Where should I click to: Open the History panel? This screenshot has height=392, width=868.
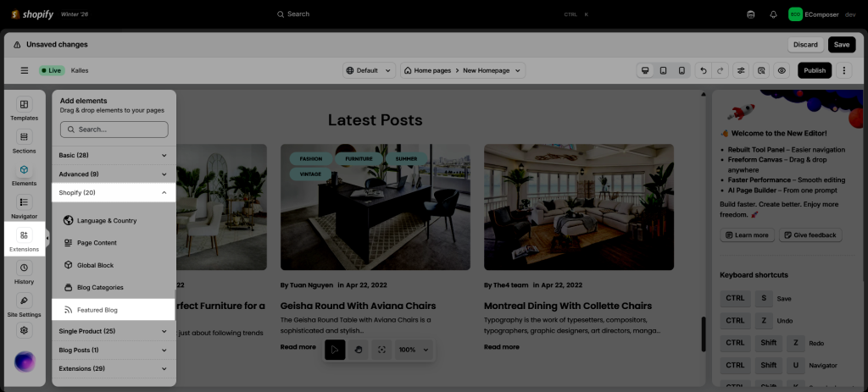[24, 273]
